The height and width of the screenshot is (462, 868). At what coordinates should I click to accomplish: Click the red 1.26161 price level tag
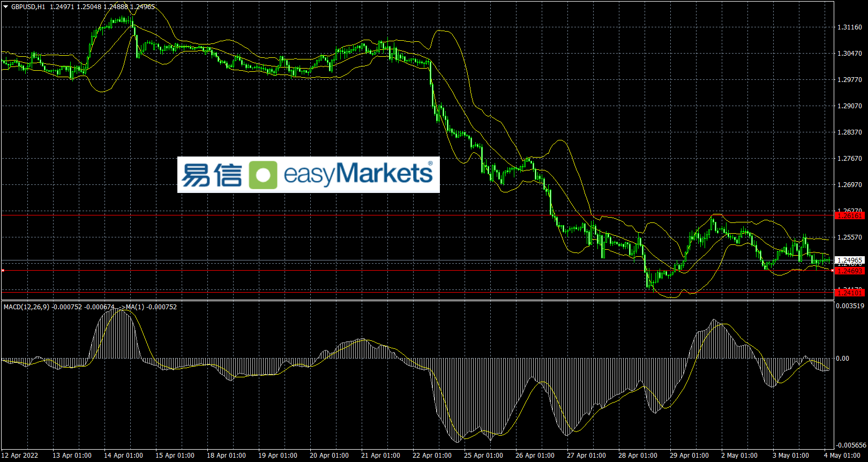click(850, 215)
